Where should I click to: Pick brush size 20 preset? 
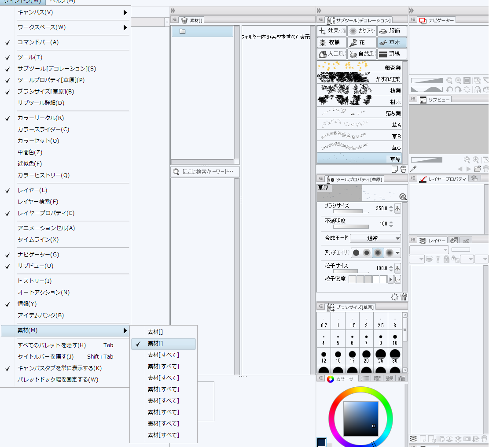366,356
